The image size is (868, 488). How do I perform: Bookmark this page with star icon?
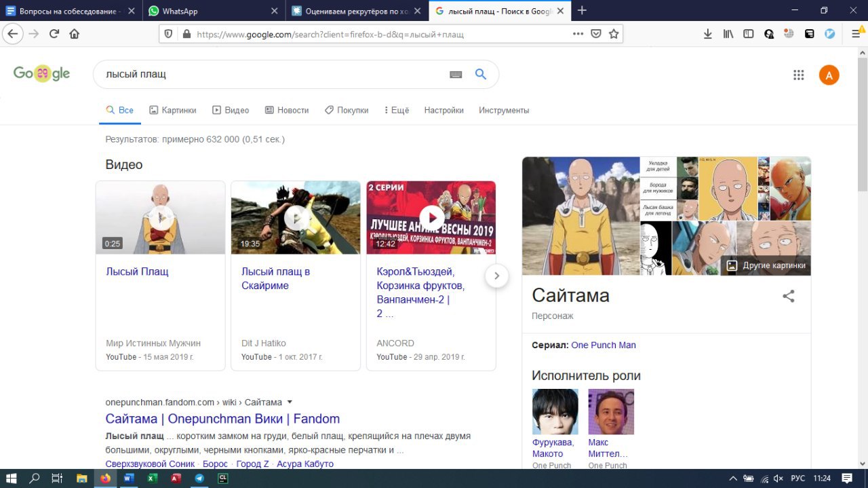point(614,33)
